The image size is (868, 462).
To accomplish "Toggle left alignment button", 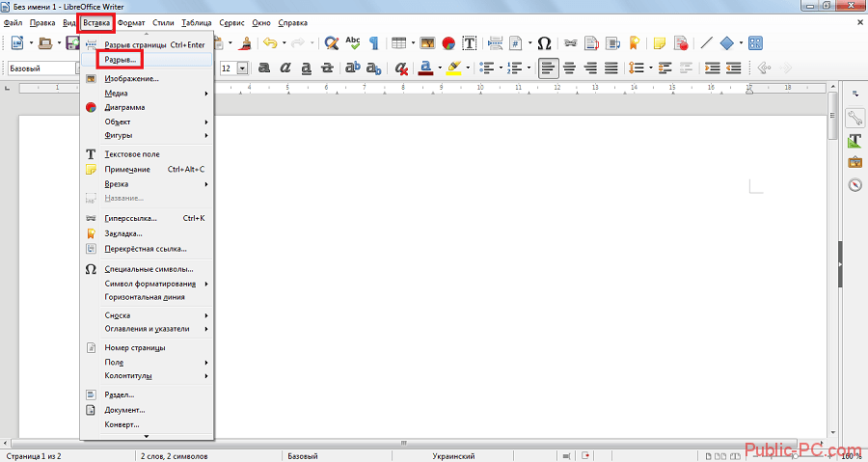I will click(548, 68).
